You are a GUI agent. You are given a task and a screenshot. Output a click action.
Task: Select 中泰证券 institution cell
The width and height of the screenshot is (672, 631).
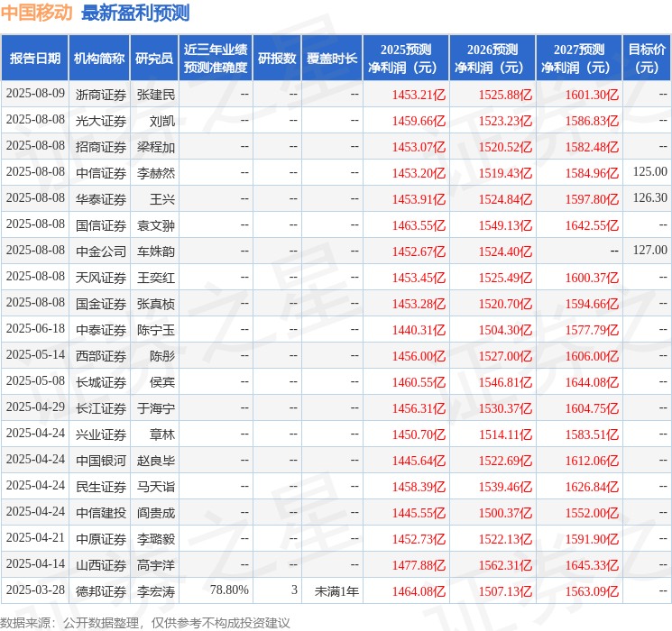coord(101,330)
